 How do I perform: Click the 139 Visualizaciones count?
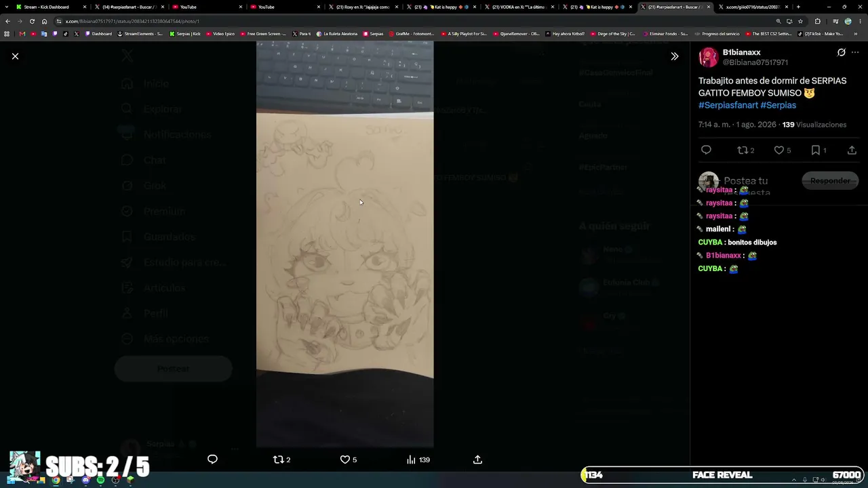814,125
